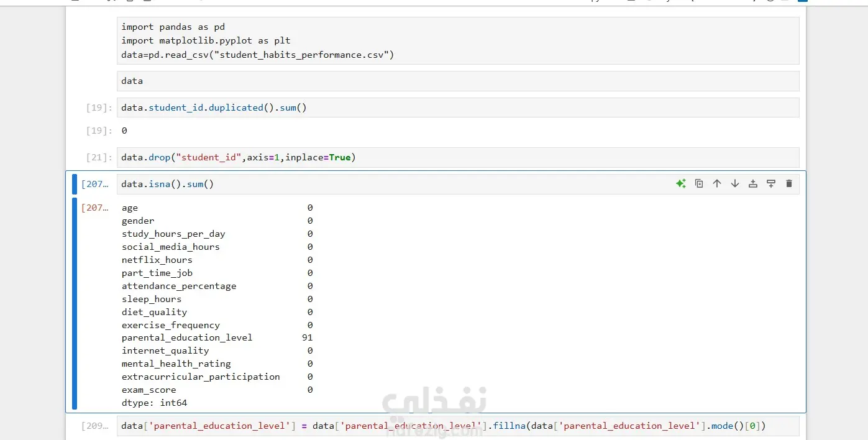Screen dimensions: 868x440
Task: Select 'study_hours_per_day' output row
Action: pos(173,234)
